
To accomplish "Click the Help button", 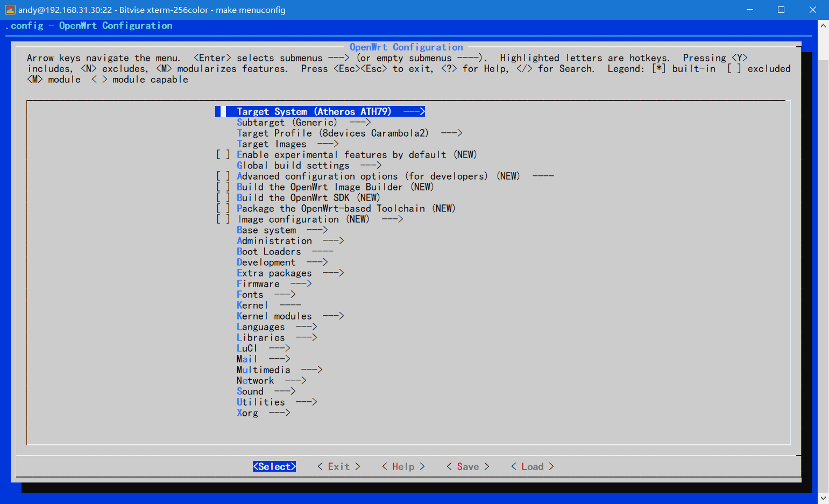I will [x=403, y=466].
